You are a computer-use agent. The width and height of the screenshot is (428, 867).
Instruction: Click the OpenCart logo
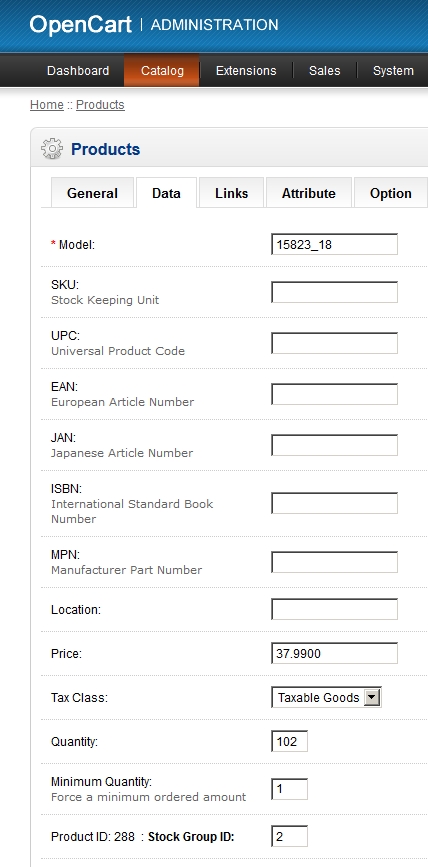click(80, 25)
